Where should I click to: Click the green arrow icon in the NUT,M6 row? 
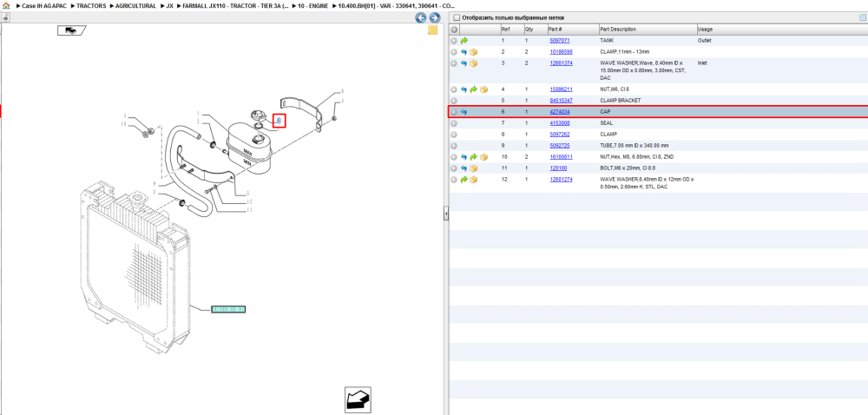pyautogui.click(x=474, y=89)
